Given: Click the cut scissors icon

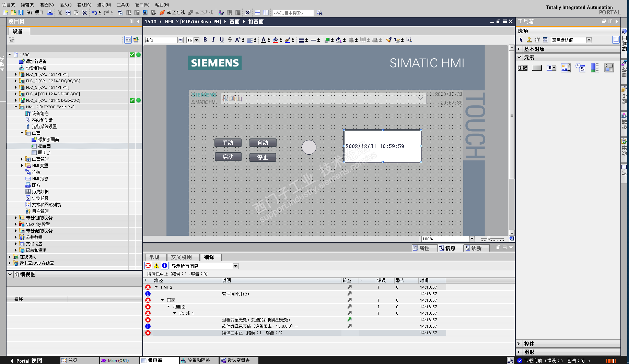Looking at the screenshot, I should coord(60,13).
